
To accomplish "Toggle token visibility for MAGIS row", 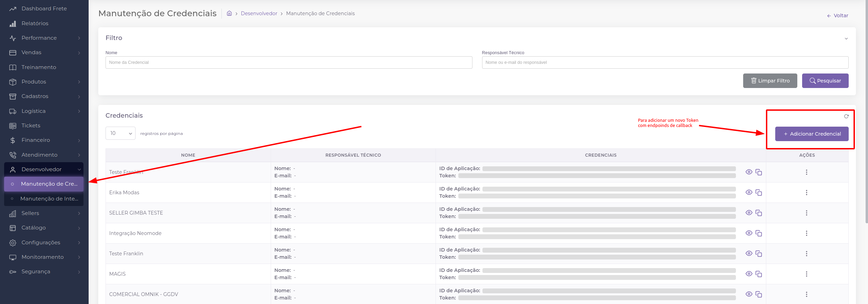I will click(x=749, y=274).
